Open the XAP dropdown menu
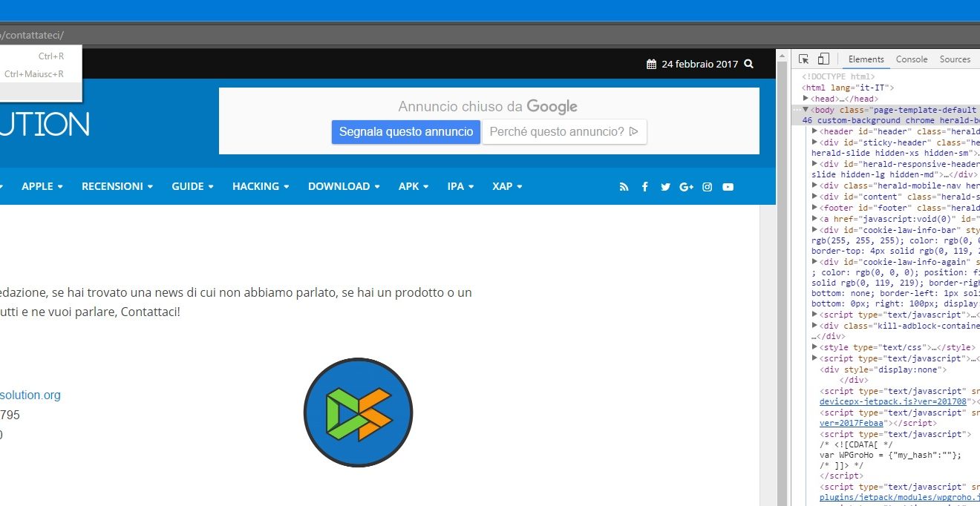This screenshot has height=506, width=980. (x=508, y=186)
